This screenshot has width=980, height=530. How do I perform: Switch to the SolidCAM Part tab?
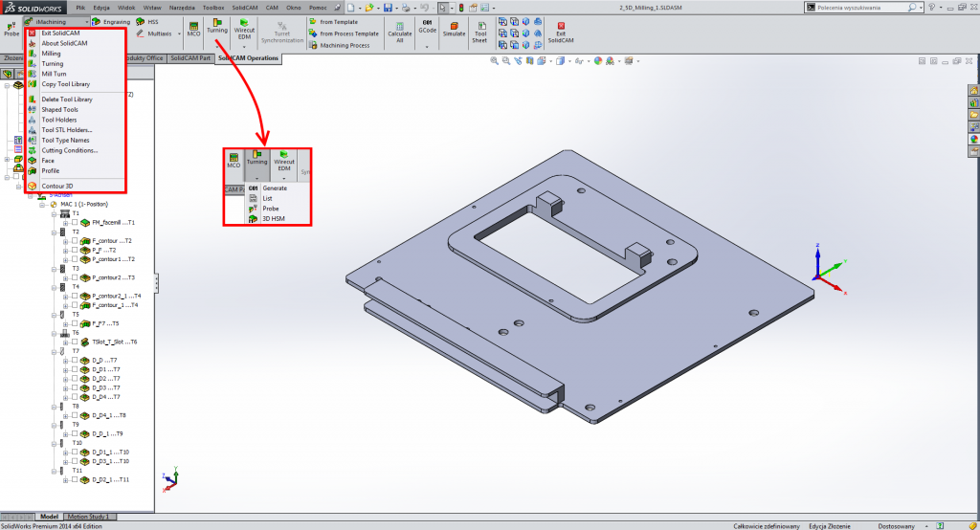coord(191,58)
